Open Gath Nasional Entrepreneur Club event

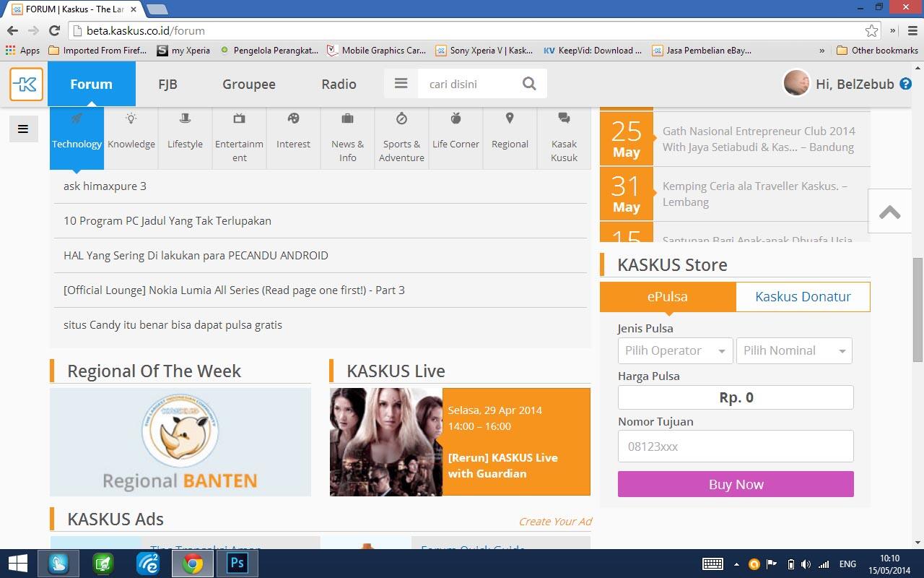[759, 139]
